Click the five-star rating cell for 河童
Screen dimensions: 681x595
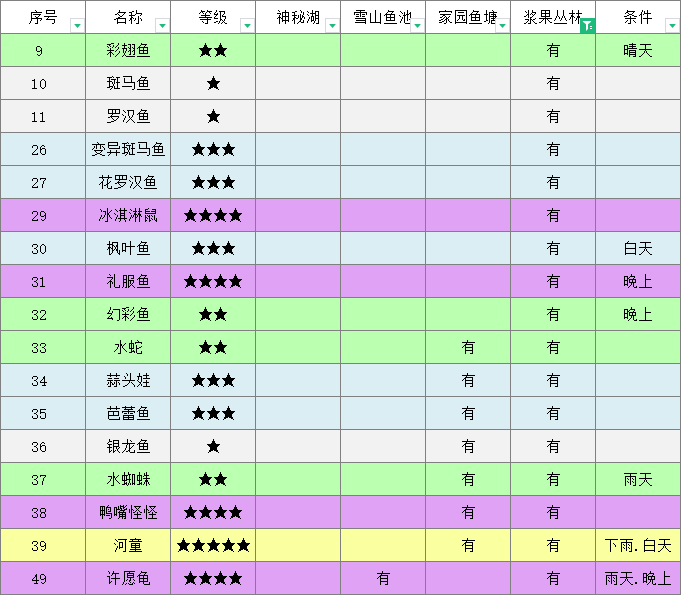click(213, 545)
